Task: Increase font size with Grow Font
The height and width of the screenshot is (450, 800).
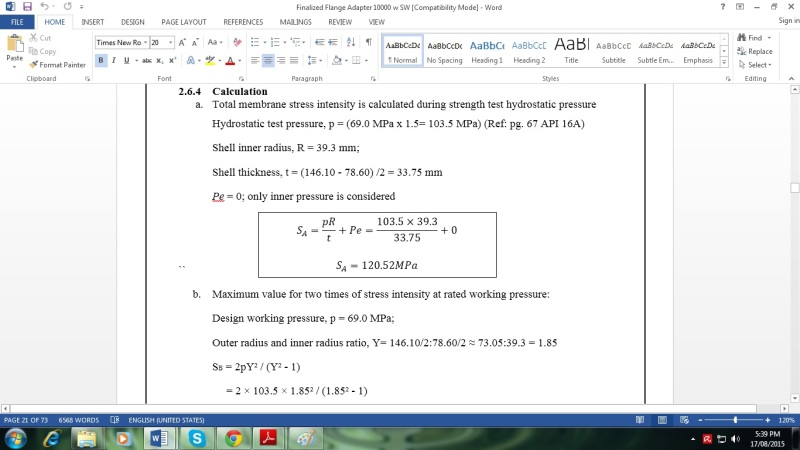Action: [182, 42]
